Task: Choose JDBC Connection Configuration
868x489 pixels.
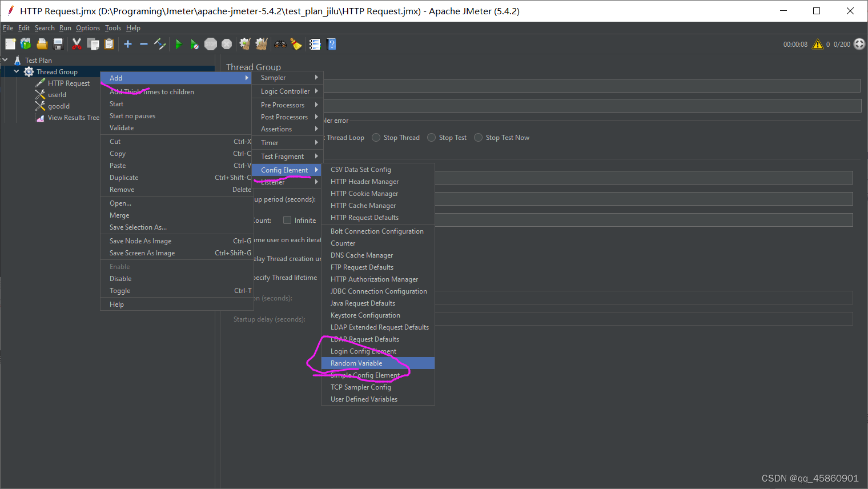Action: coord(378,291)
